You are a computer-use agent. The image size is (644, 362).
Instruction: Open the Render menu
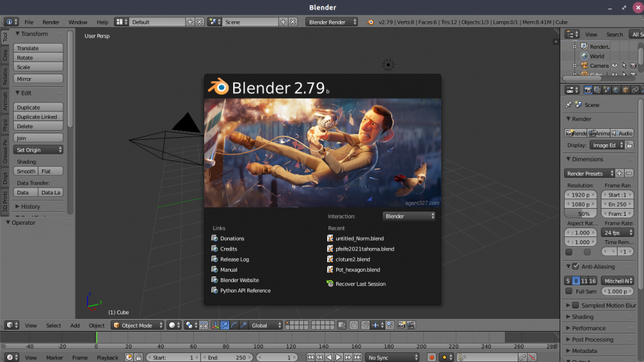pyautogui.click(x=51, y=22)
